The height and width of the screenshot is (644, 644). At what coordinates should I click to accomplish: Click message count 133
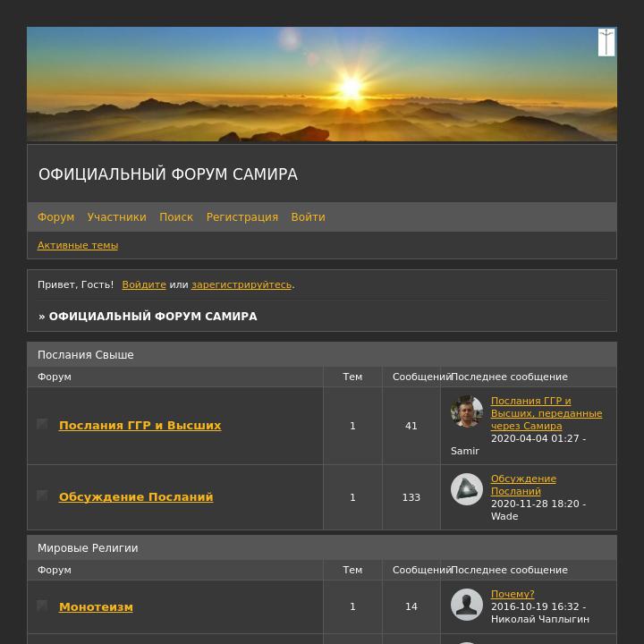(411, 497)
